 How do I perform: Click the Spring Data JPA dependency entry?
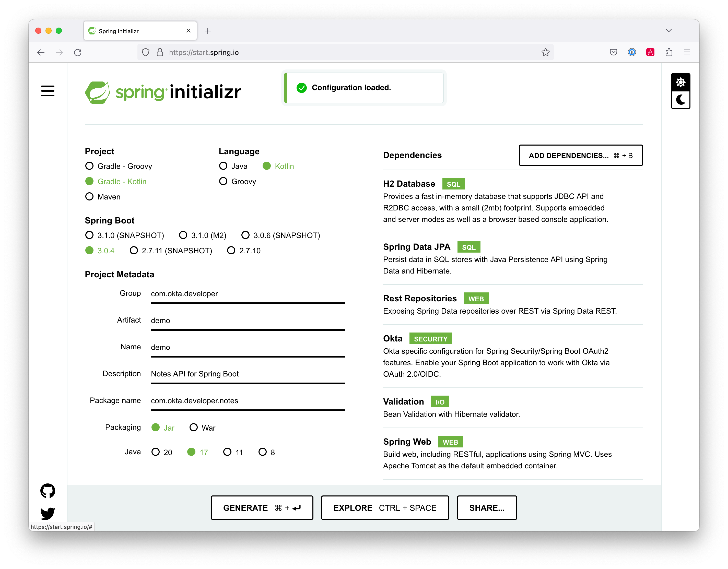pos(513,259)
